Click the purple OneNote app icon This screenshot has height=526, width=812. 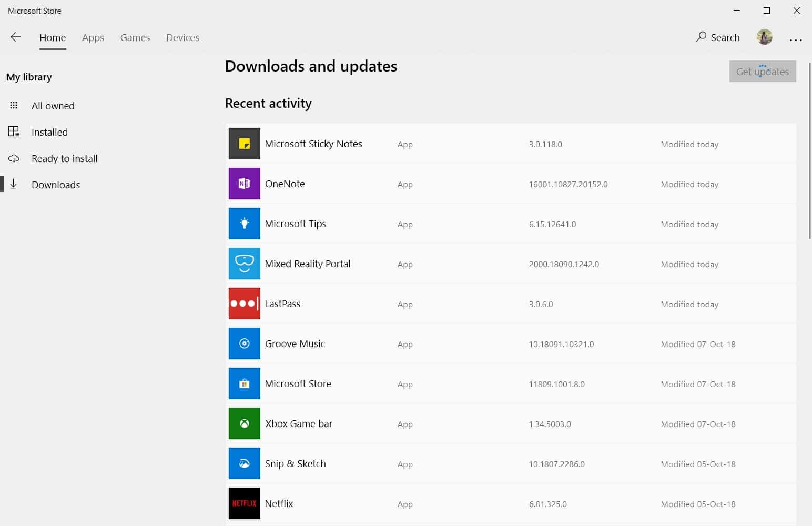(x=244, y=184)
